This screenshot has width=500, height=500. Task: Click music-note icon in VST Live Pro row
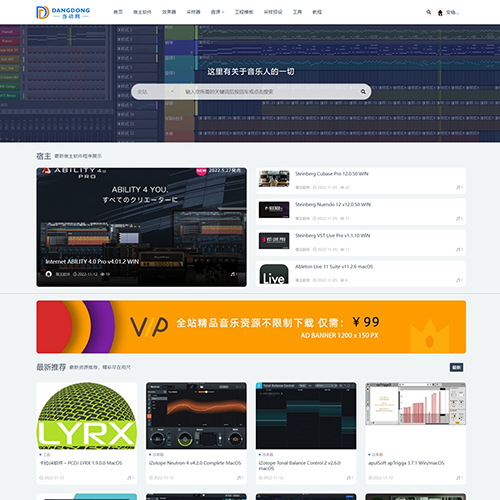click(x=459, y=249)
